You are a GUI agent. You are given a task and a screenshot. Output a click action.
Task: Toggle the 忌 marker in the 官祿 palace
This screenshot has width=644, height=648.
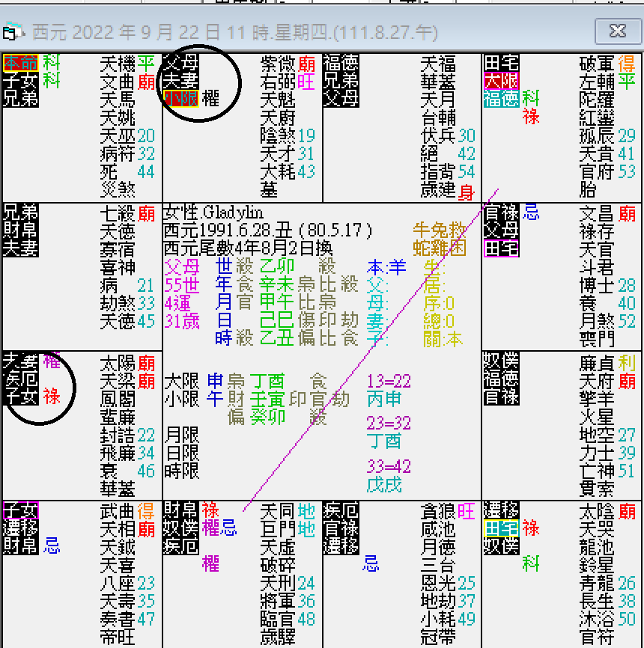point(532,213)
